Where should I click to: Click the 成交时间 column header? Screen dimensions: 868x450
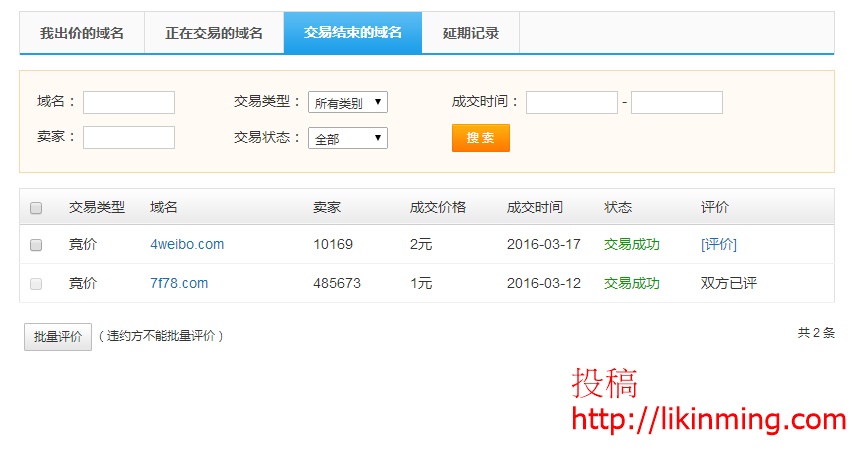535,207
